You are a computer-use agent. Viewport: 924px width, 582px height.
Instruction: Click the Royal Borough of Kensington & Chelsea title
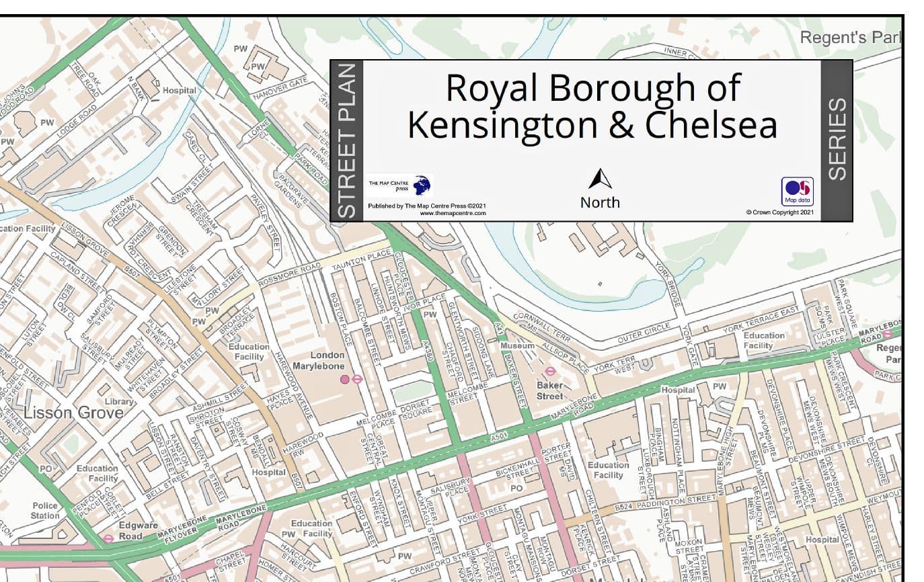[x=592, y=106]
